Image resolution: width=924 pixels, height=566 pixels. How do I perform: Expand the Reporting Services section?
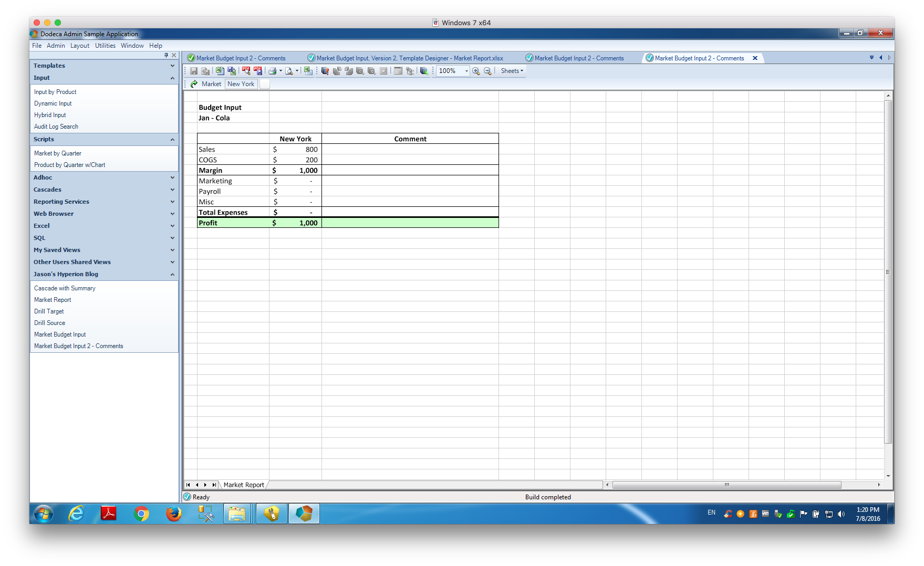click(104, 202)
